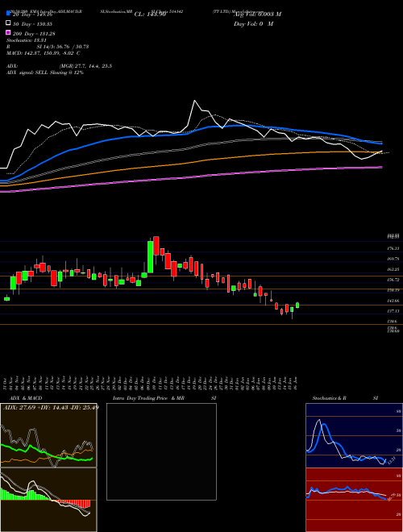
Task: Click the MACD histogram panel
Action: tap(48, 500)
